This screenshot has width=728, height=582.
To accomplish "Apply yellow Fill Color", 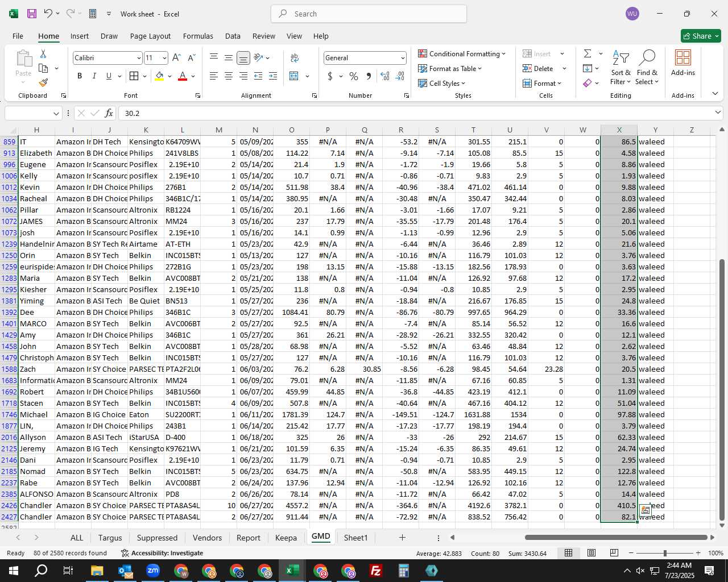I will [160, 76].
